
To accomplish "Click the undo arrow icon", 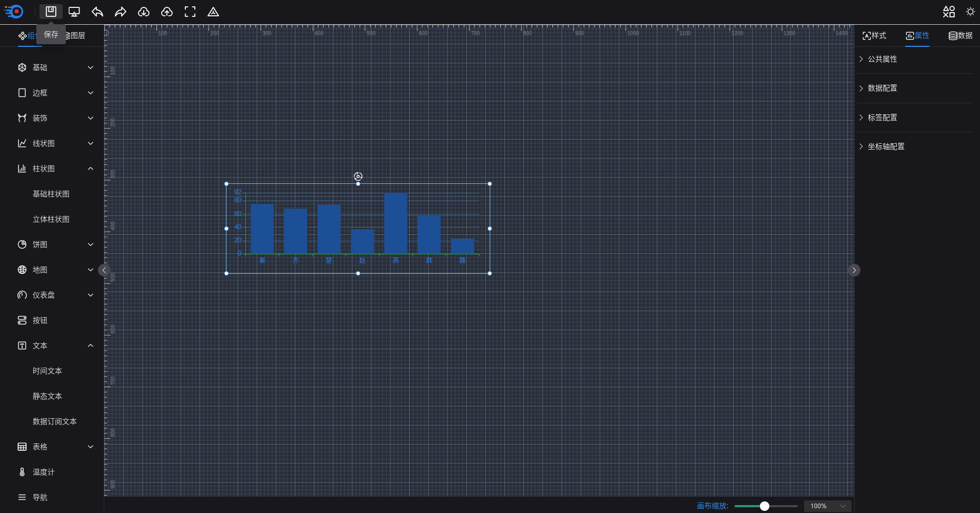I will 97,12.
